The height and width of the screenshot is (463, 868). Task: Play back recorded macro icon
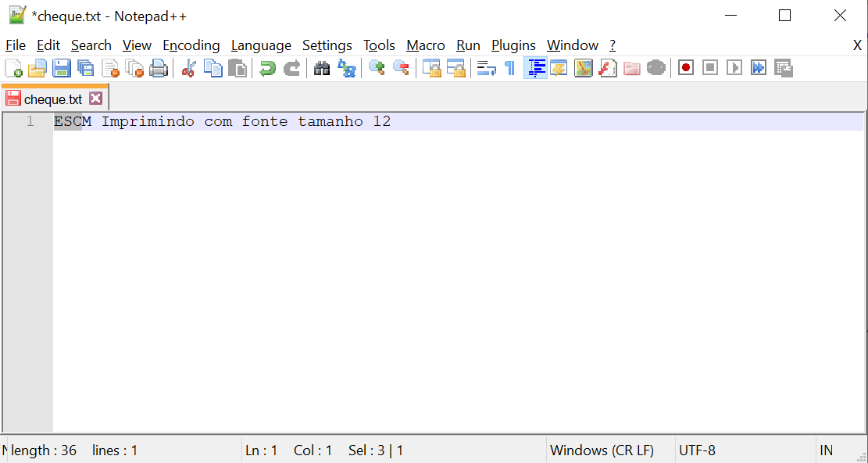click(734, 68)
